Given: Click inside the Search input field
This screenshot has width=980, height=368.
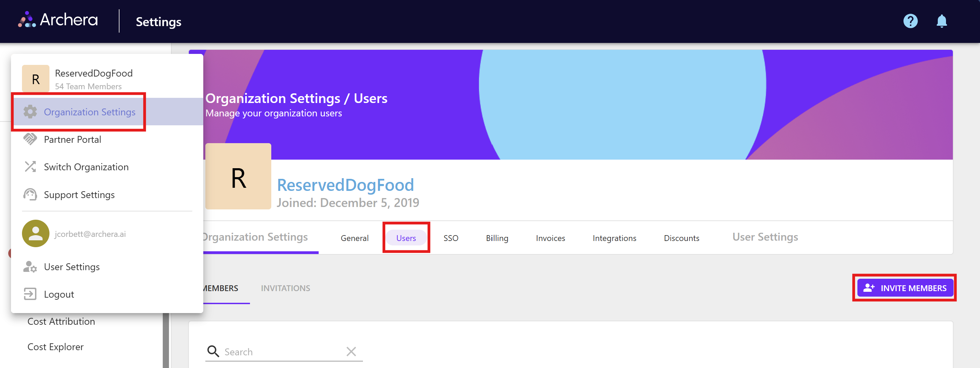Looking at the screenshot, I should click(266, 352).
